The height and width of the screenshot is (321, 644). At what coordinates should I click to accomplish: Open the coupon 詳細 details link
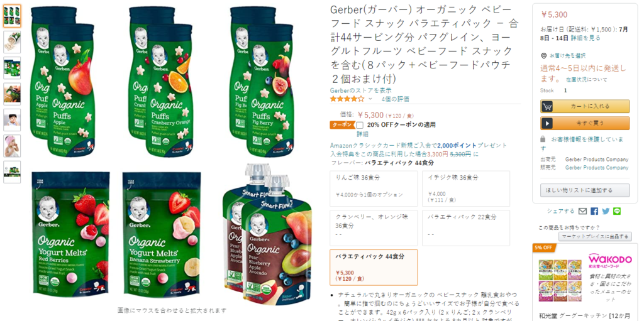[362, 134]
